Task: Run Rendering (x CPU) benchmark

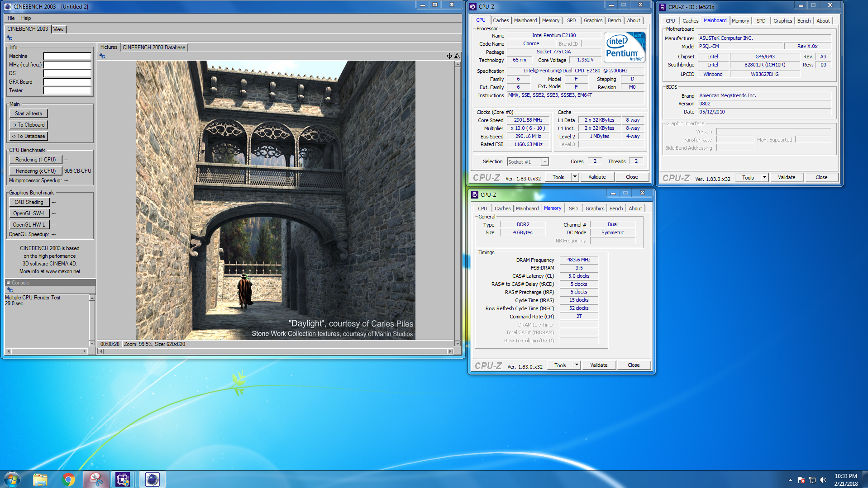Action: click(x=35, y=171)
